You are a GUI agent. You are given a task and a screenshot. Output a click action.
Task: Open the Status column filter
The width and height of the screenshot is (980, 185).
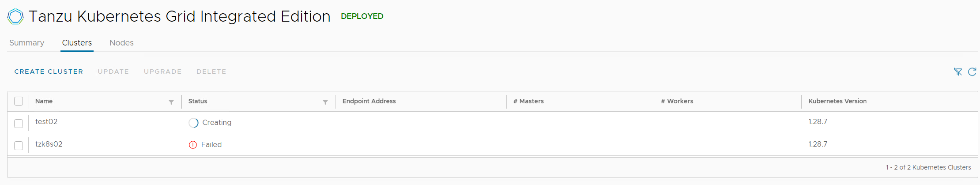(x=325, y=102)
